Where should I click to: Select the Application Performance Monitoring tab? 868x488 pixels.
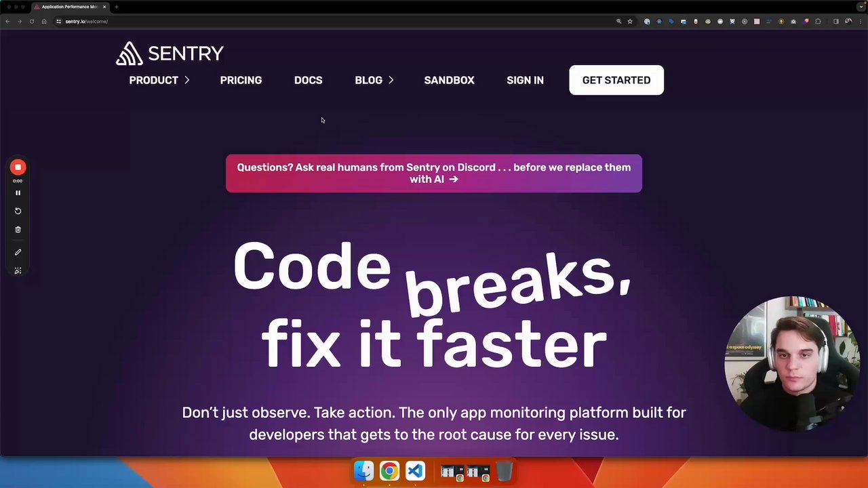(69, 7)
